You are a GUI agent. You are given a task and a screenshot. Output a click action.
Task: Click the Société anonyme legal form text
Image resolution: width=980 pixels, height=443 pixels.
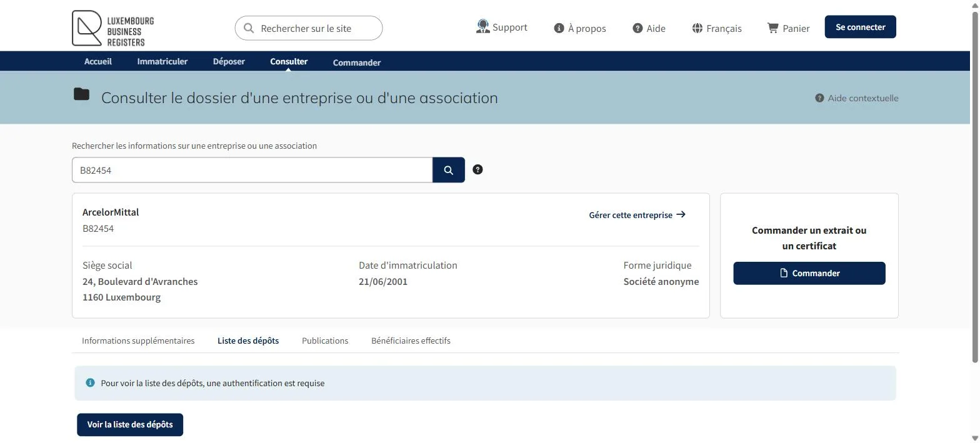pyautogui.click(x=661, y=281)
